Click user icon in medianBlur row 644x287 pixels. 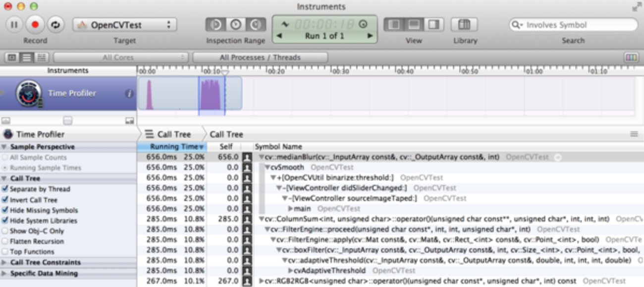[x=247, y=157]
